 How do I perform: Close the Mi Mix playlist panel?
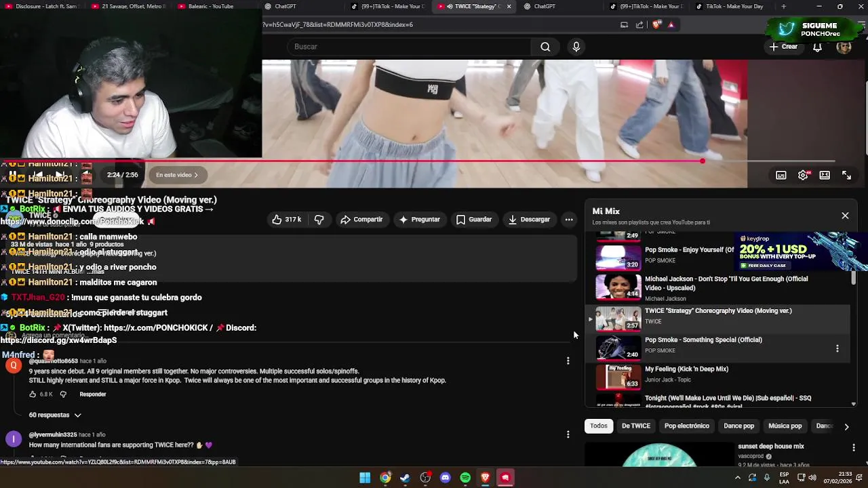[x=845, y=216]
